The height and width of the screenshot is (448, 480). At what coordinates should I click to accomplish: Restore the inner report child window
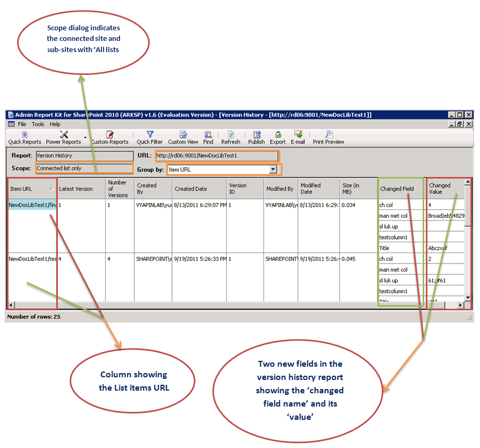tap(459, 124)
